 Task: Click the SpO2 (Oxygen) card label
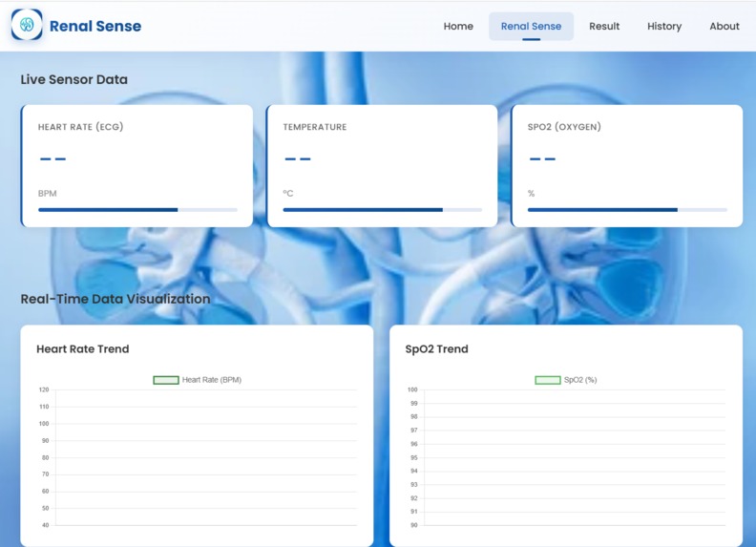pyautogui.click(x=564, y=127)
